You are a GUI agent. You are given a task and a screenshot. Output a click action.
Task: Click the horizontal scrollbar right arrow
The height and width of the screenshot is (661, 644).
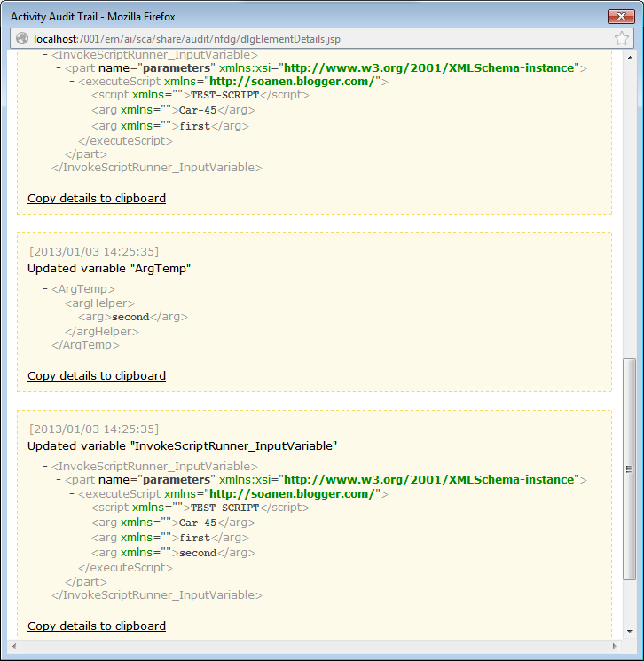pyautogui.click(x=614, y=646)
